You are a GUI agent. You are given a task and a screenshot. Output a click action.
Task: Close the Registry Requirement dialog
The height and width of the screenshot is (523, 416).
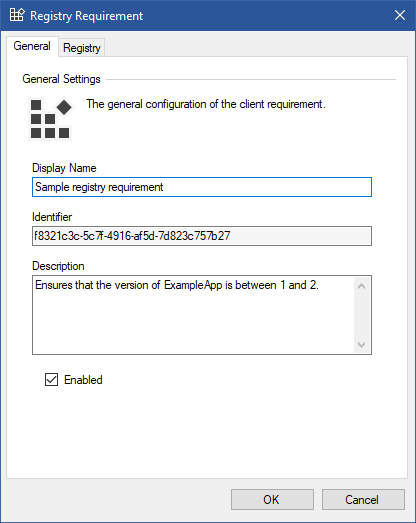pos(400,15)
